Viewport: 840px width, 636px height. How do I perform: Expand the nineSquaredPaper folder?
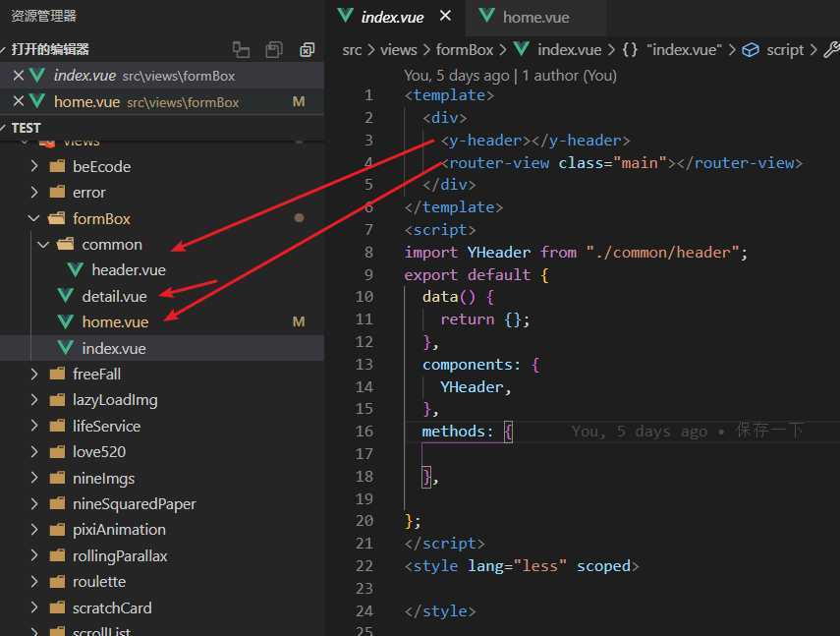[34, 503]
